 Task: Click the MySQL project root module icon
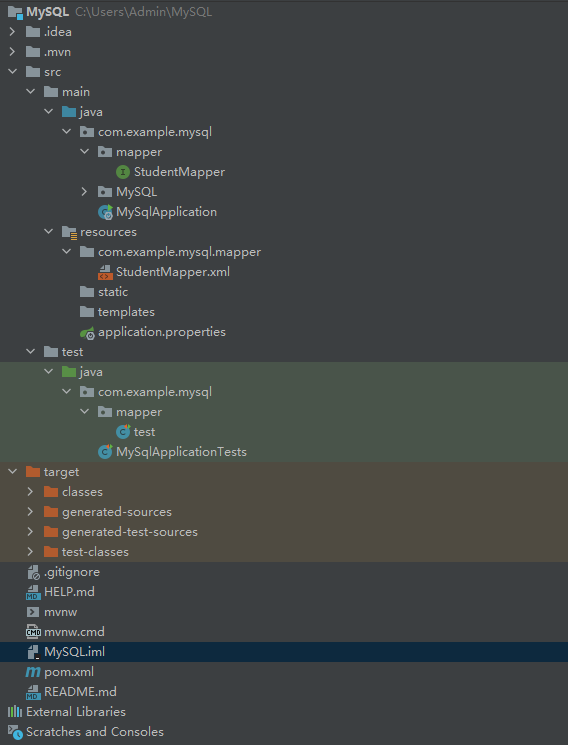pyautogui.click(x=15, y=12)
